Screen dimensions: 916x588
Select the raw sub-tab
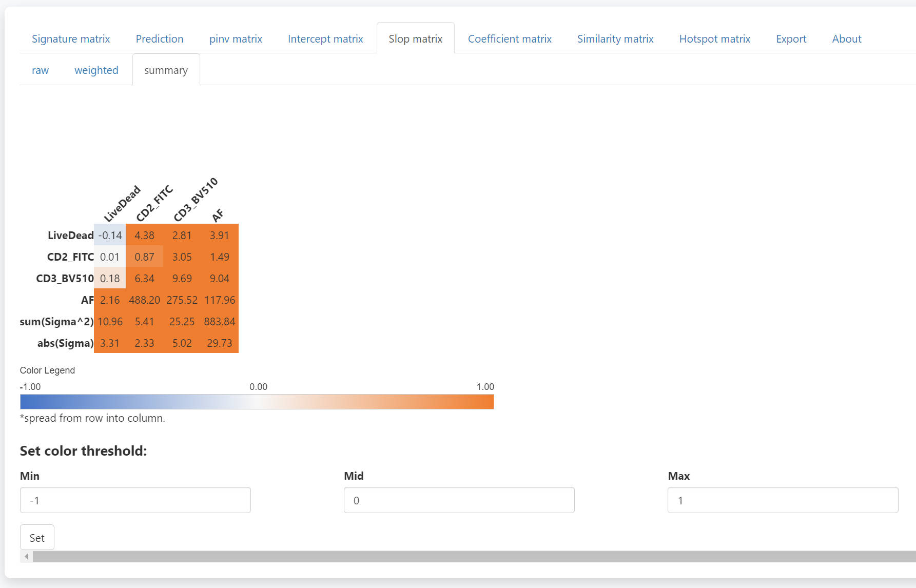(x=40, y=70)
